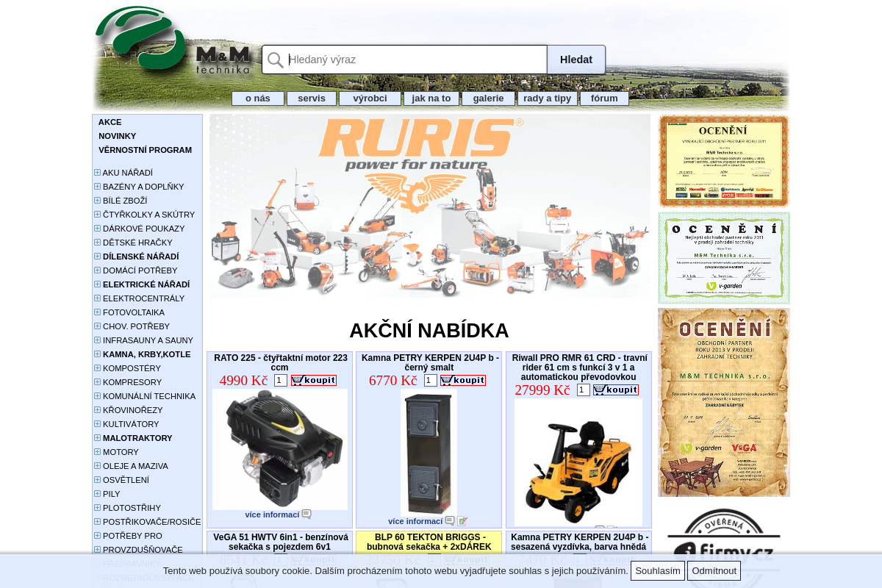Click koupit cart for Riwall PRO RMR

pos(616,390)
